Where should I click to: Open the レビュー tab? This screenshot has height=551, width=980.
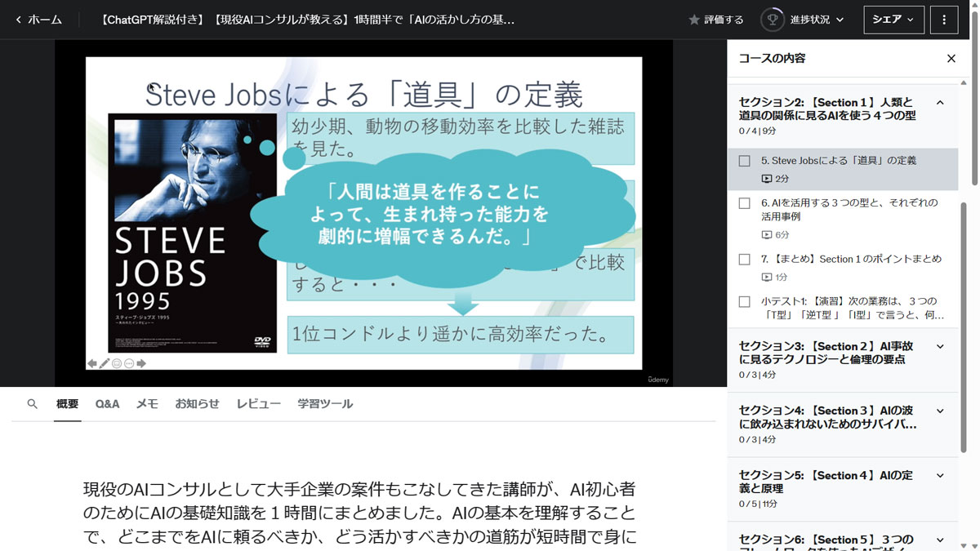(258, 403)
